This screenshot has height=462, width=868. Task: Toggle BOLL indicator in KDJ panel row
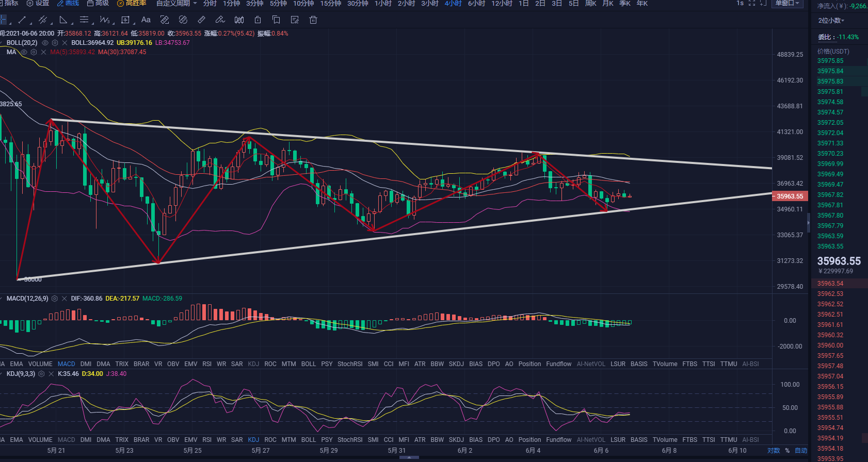[x=309, y=440]
